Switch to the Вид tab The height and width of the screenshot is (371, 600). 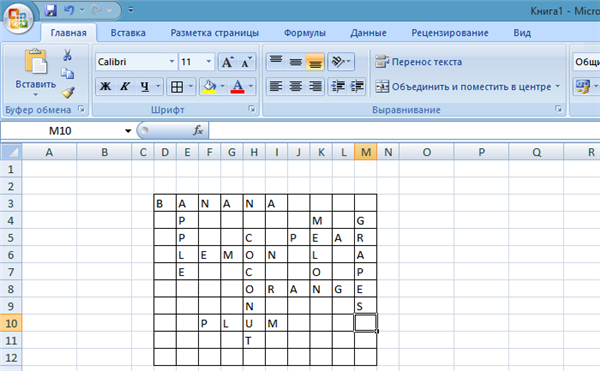[x=522, y=33]
